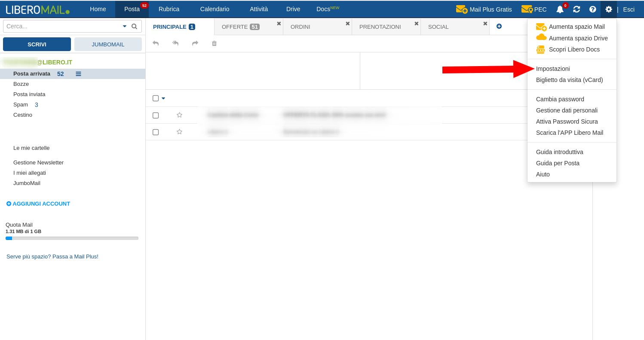Open Posta arrivata folder options menu icon
Image resolution: width=644 pixels, height=340 pixels.
[78, 74]
